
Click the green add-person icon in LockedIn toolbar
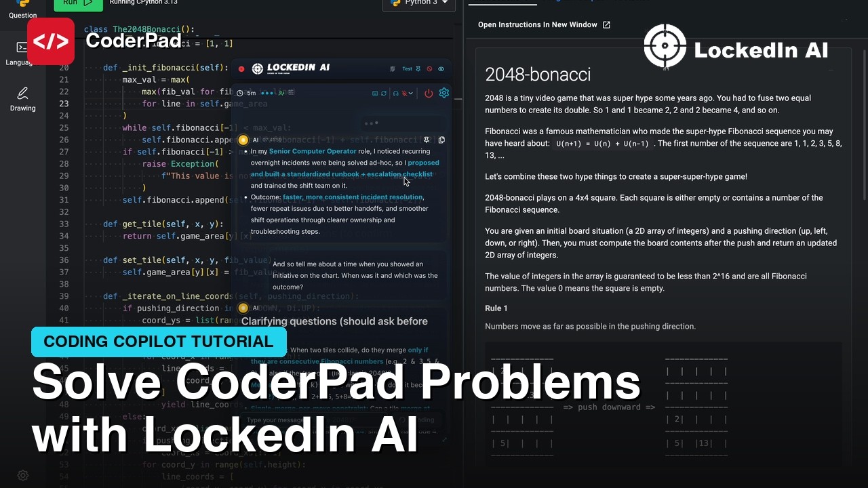[x=281, y=93]
